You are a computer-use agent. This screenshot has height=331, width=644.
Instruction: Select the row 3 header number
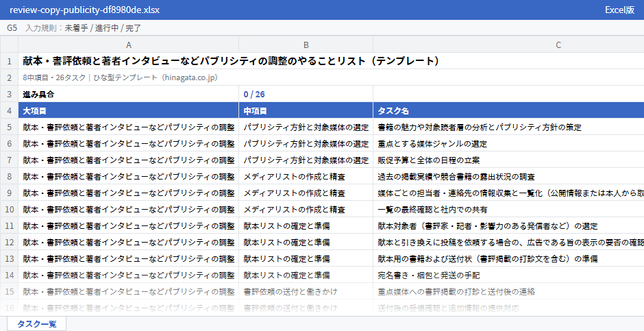9,94
